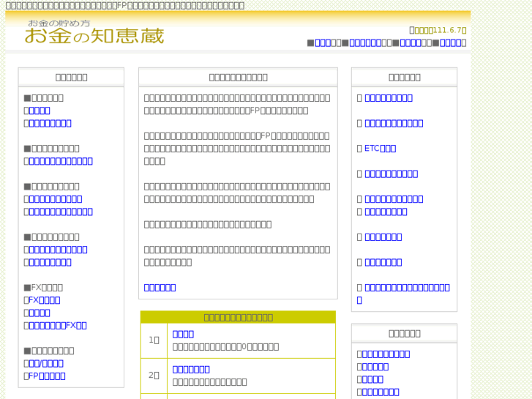Image resolution: width=532 pixels, height=399 pixels.
Task: Click the rank number 1 cell
Action: [x=154, y=340]
